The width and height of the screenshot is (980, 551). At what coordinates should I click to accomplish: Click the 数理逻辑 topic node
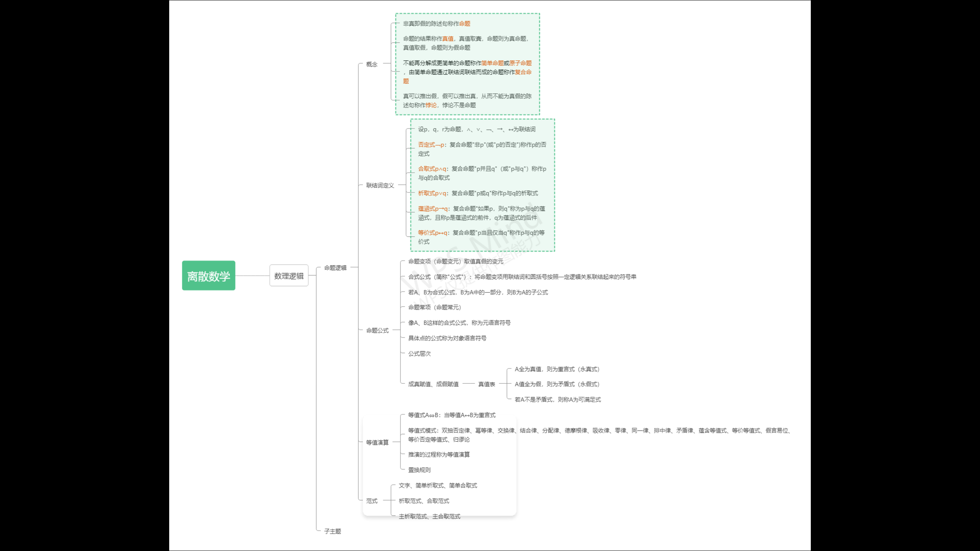tap(289, 275)
